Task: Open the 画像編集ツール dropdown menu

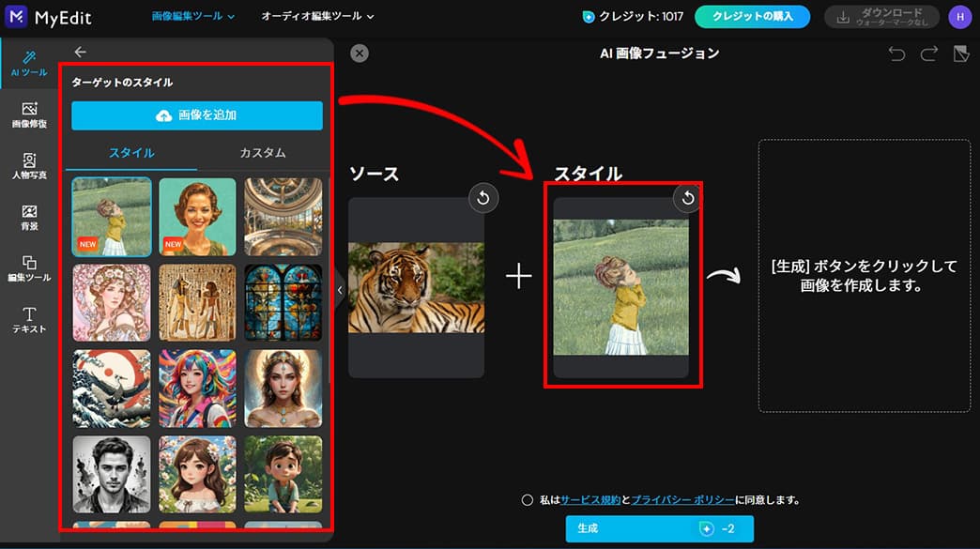Action: 193,16
